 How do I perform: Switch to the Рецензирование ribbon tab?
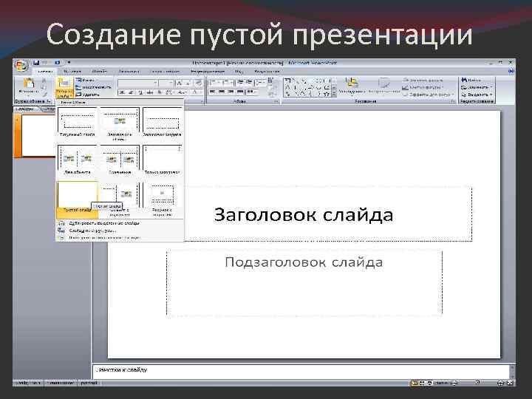208,72
